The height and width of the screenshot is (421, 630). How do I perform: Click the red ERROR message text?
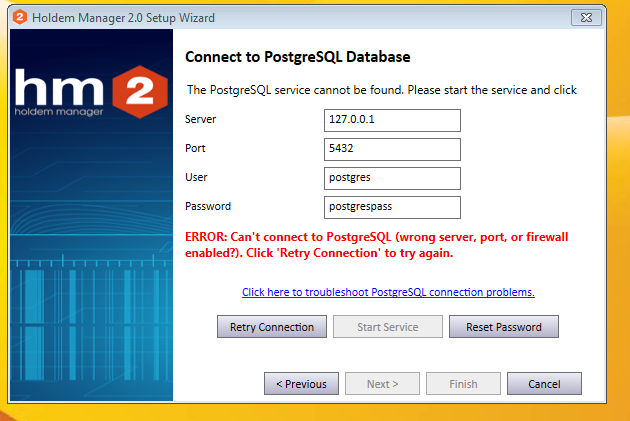pos(376,245)
